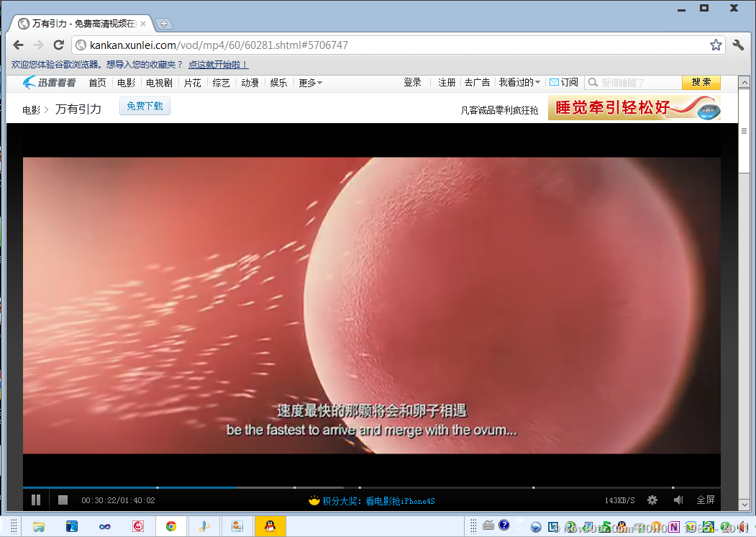The image size is (756, 537).
Task: Click the 点这就开始啦 import bookmarks link
Action: click(219, 64)
